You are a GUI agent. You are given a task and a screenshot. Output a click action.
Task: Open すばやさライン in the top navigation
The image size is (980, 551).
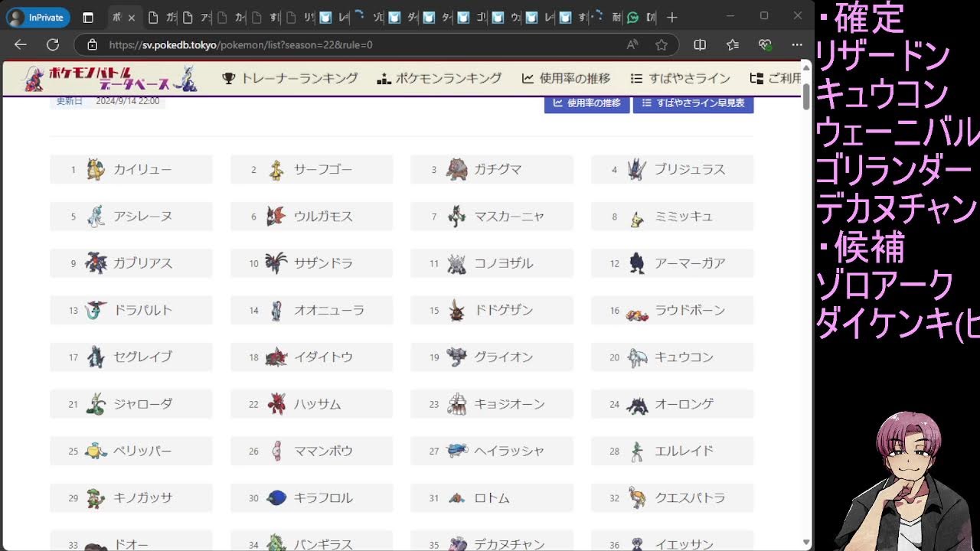[x=681, y=78]
